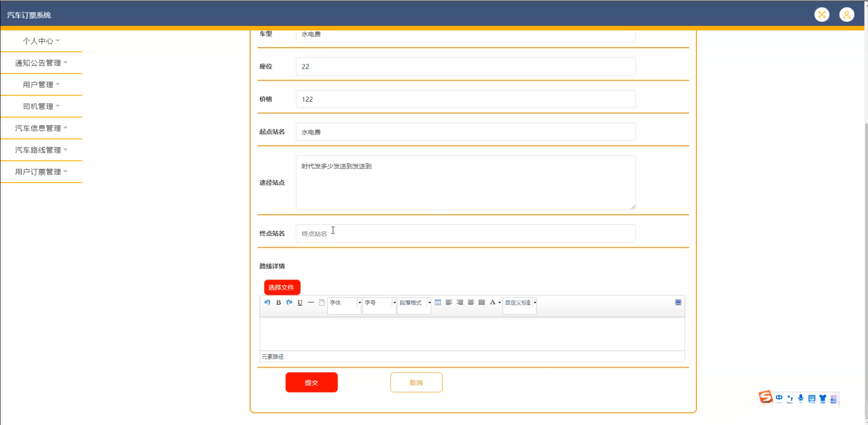Click the redo icon in the editor toolbar
The image size is (868, 425).
tap(289, 302)
